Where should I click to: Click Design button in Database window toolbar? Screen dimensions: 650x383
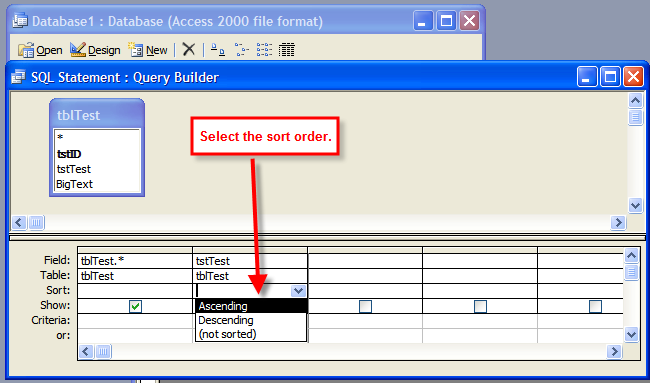coord(95,50)
